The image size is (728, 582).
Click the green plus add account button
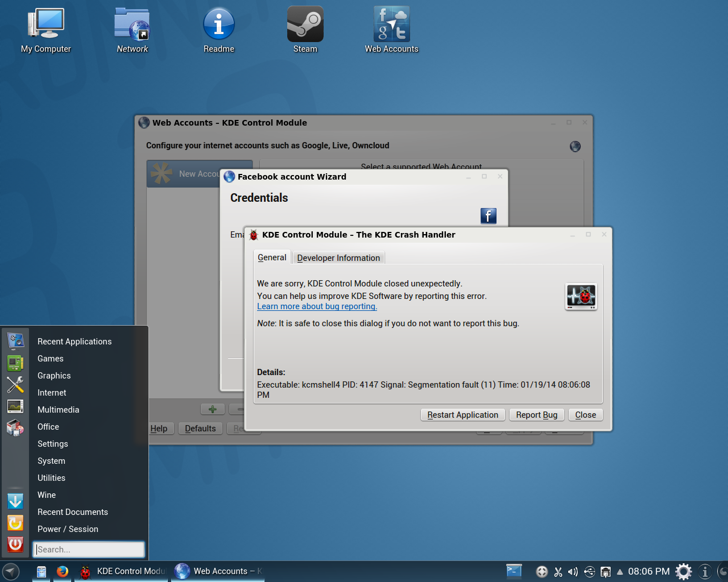point(213,409)
